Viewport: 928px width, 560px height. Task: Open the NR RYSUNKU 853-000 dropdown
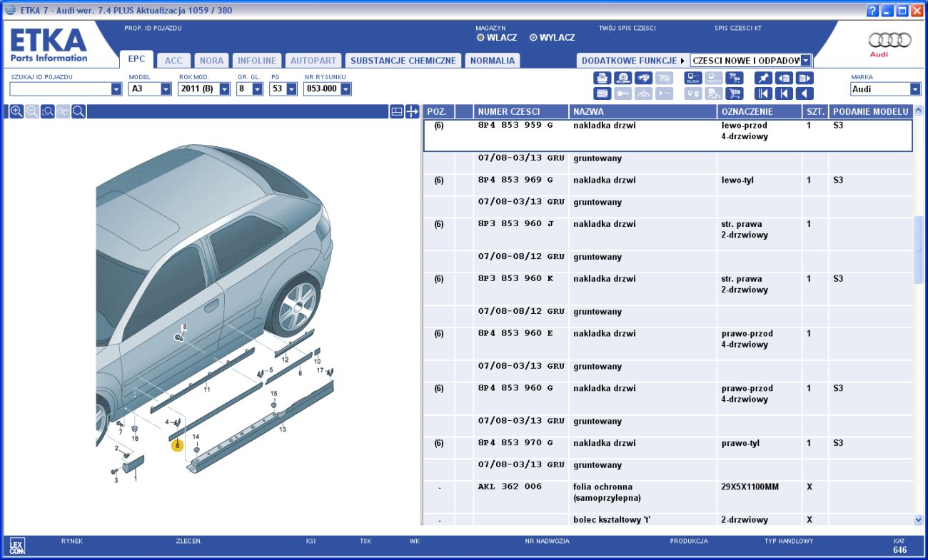point(346,89)
